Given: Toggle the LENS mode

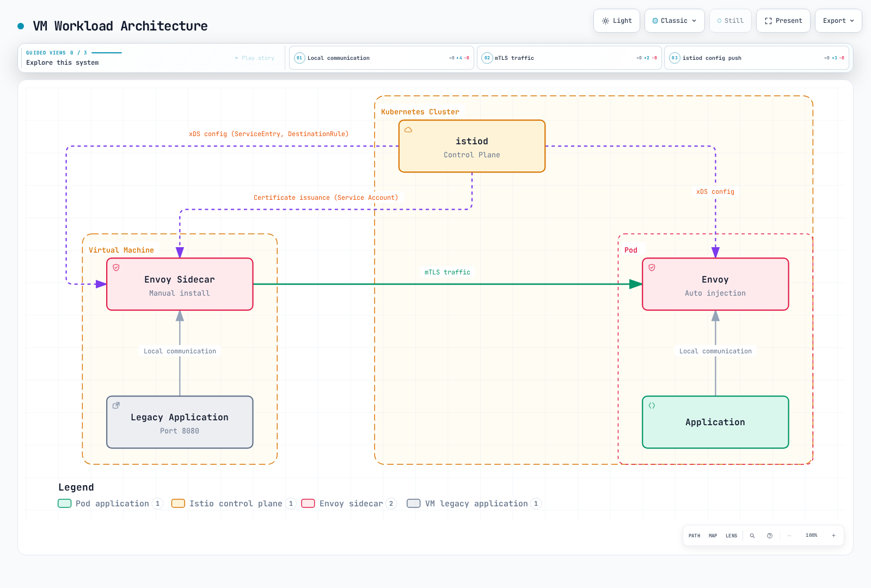Looking at the screenshot, I should (732, 536).
